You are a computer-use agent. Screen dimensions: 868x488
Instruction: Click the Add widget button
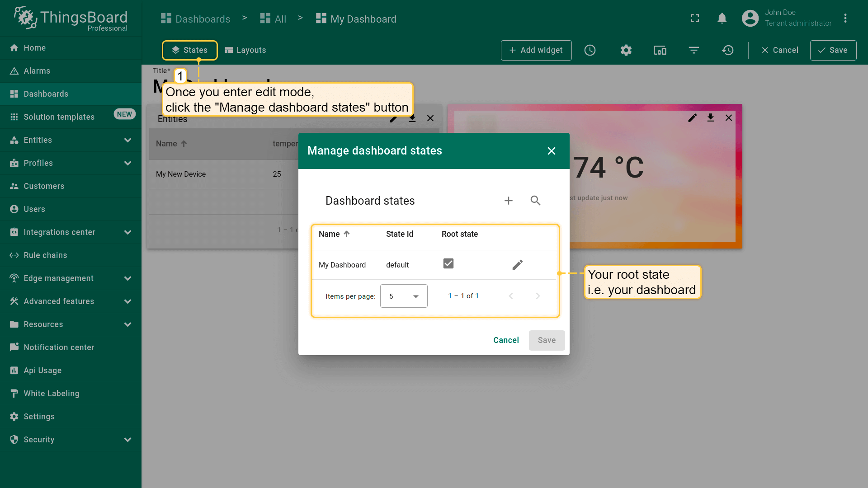[x=536, y=50]
